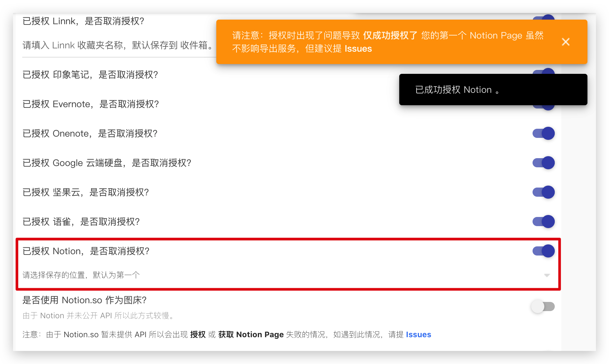Viewport: 609px width, 364px height.
Task: Click the '已授权 Notion，是否取消授权?' label
Action: [86, 251]
